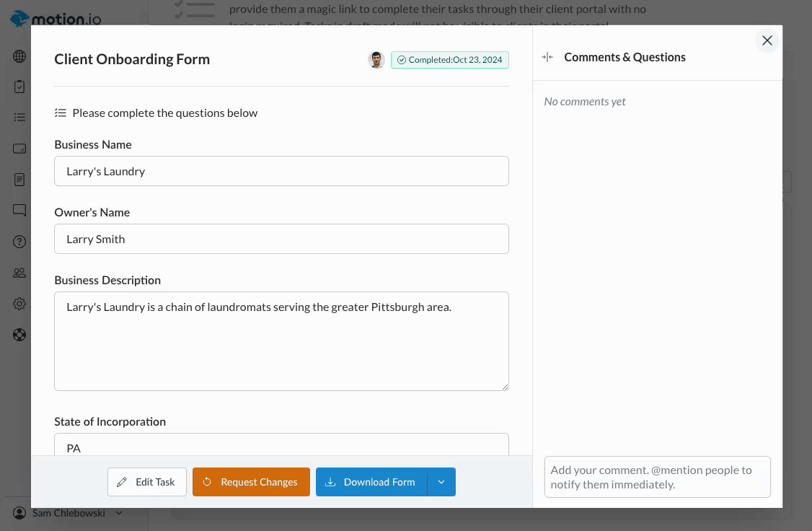Image resolution: width=812 pixels, height=531 pixels.
Task: Expand the Download Form dropdown arrow
Action: pyautogui.click(x=441, y=482)
